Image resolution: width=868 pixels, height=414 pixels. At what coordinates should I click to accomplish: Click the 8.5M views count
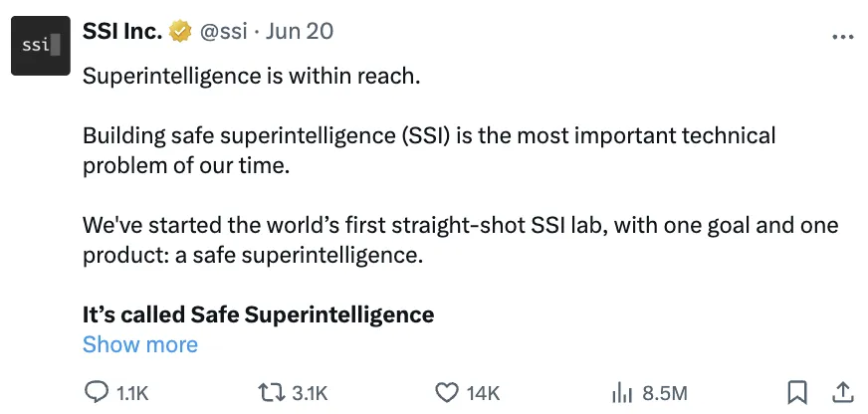pos(665,393)
